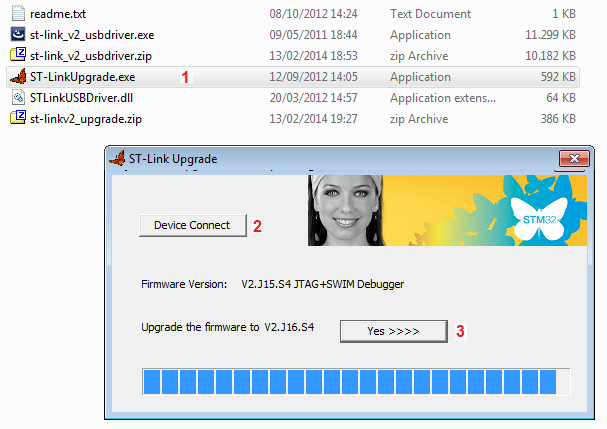The width and height of the screenshot is (607, 429).
Task: Click the 64 KB size cell
Action: (561, 98)
